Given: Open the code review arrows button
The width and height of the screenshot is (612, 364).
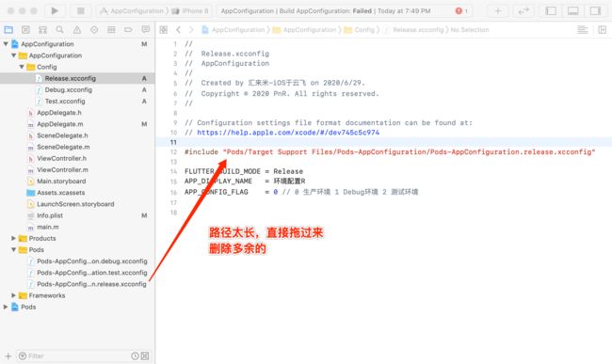Looking at the screenshot, I should [523, 11].
